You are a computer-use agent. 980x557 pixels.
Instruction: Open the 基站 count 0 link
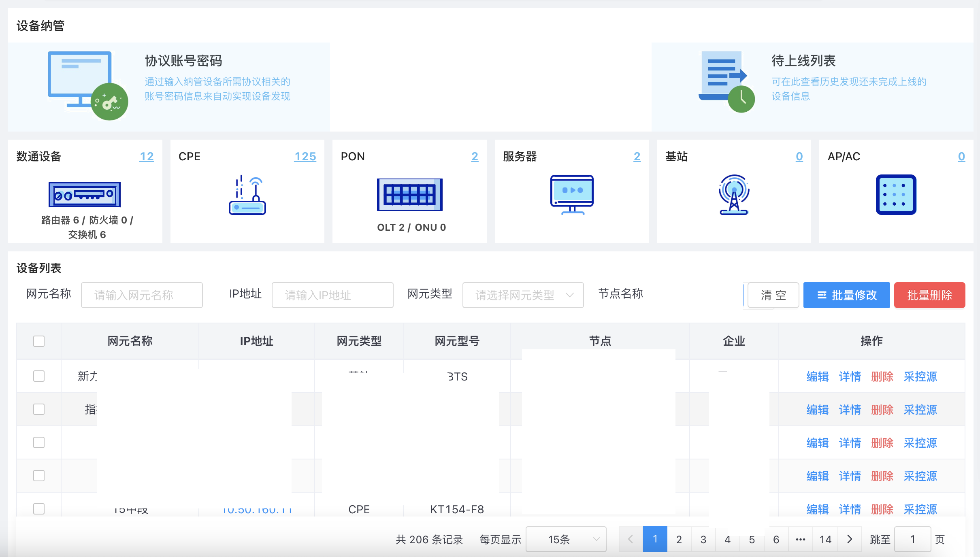(799, 156)
